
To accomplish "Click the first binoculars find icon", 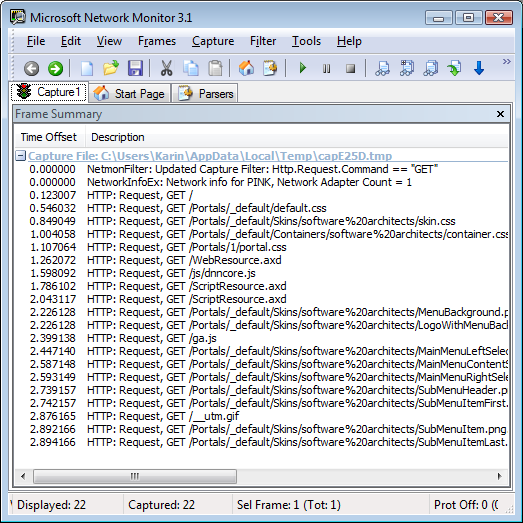I will (x=383, y=68).
